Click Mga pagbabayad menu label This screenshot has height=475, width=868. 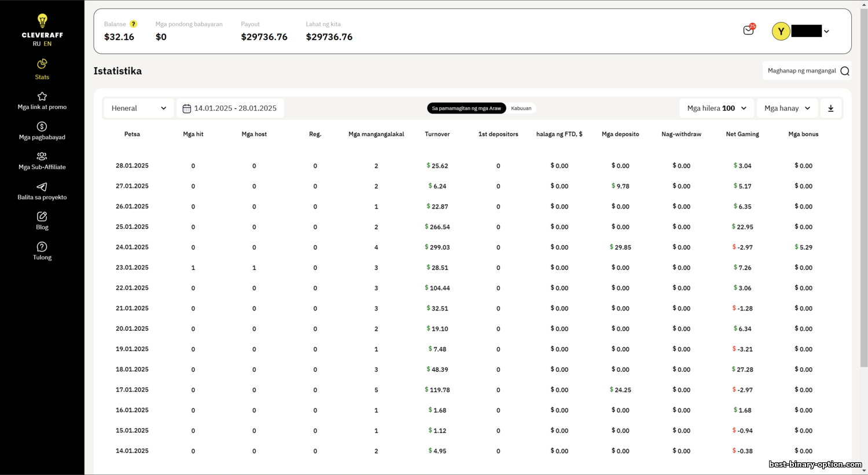42,137
